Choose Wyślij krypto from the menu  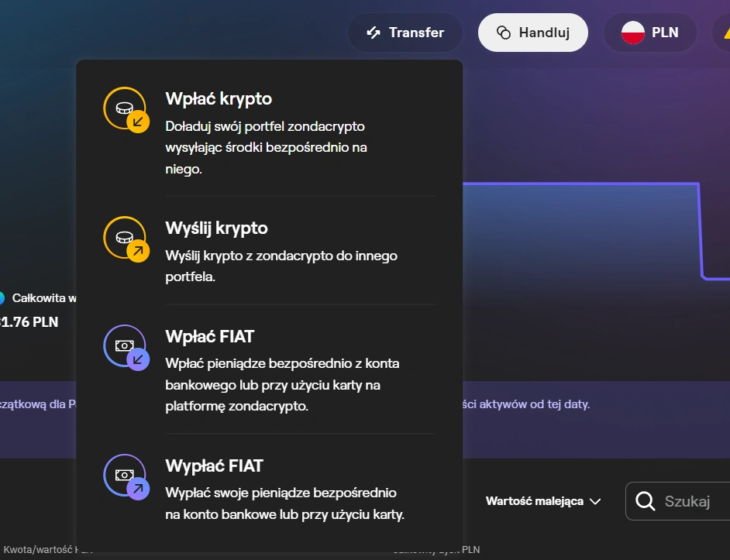216,228
